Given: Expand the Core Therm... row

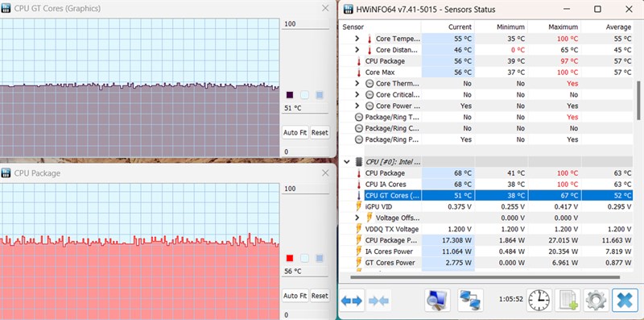Looking at the screenshot, I should [357, 84].
